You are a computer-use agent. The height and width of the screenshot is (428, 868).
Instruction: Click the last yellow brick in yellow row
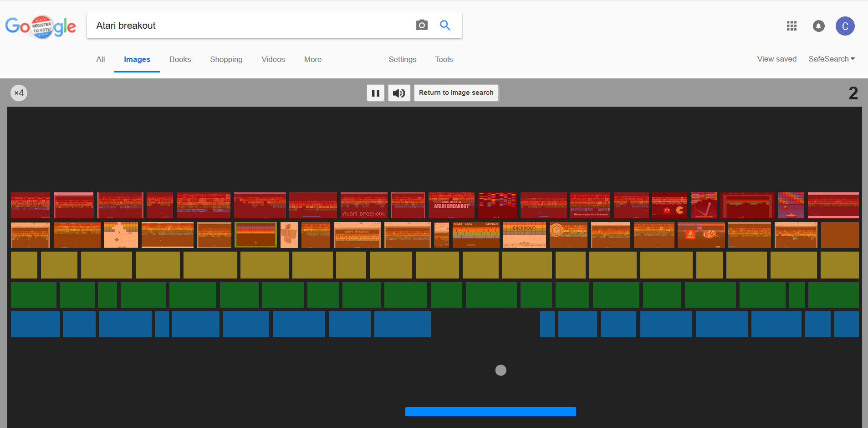coord(840,265)
